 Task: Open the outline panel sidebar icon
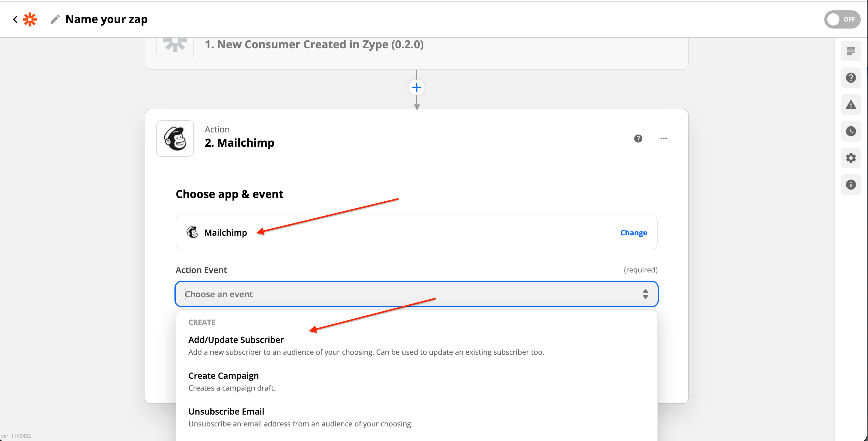pyautogui.click(x=851, y=51)
